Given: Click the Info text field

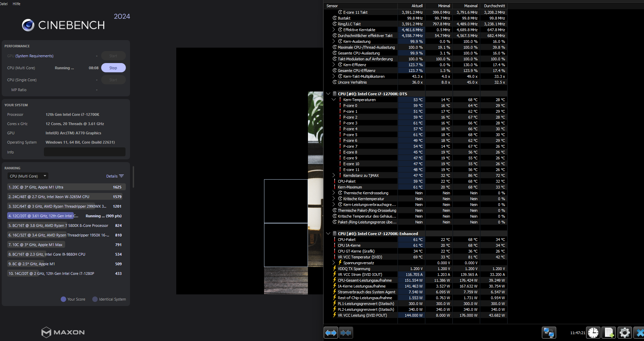Looking at the screenshot, I should [85, 152].
